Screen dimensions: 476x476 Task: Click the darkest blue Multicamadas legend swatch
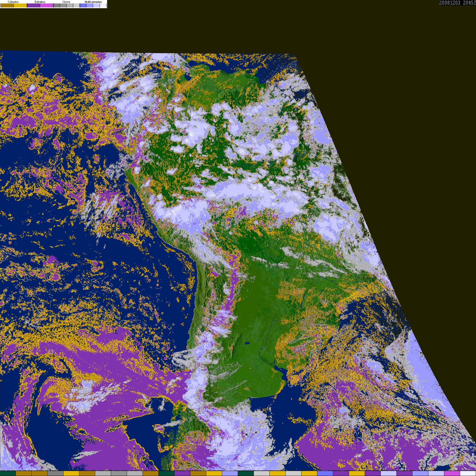click(x=83, y=6)
